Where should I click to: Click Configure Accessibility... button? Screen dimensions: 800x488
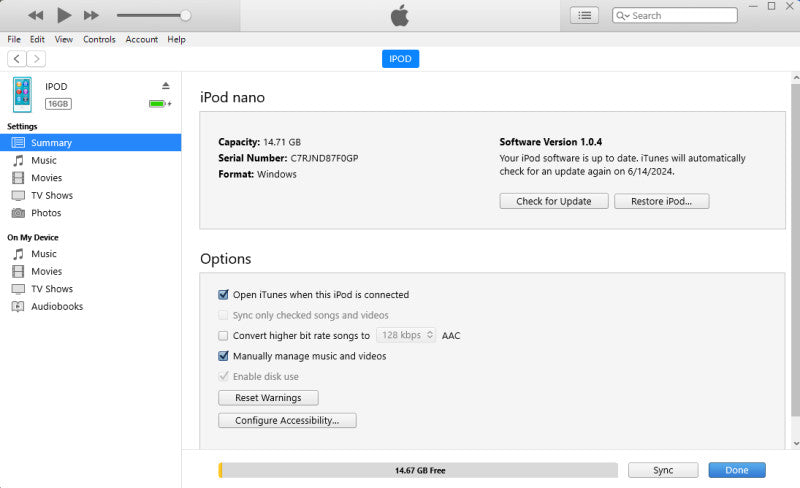(x=287, y=420)
